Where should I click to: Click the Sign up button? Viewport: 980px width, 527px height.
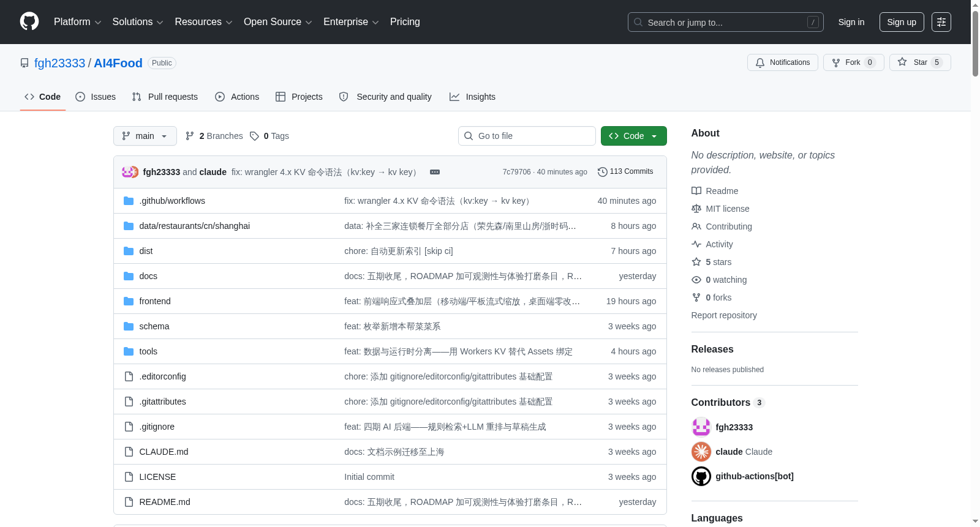point(902,22)
